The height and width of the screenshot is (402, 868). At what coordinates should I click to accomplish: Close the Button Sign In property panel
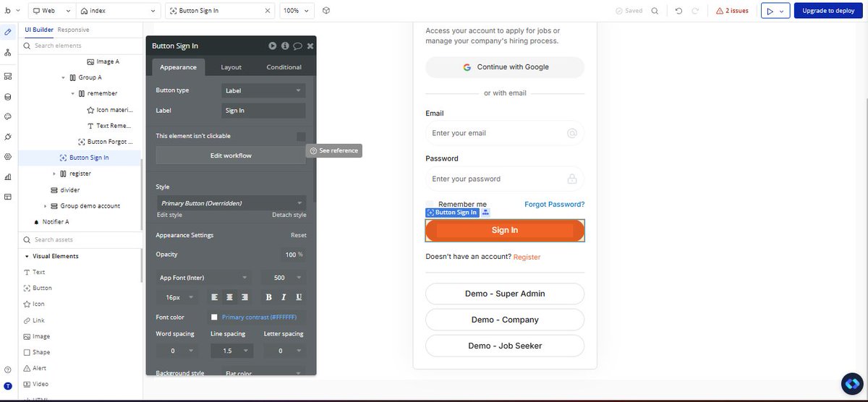[310, 46]
